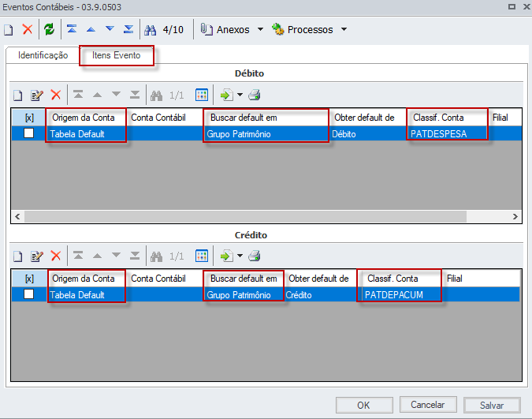Image resolution: width=532 pixels, height=419 pixels.
Task: Click Crédito toolbar binoculars search icon
Action: coord(156,256)
